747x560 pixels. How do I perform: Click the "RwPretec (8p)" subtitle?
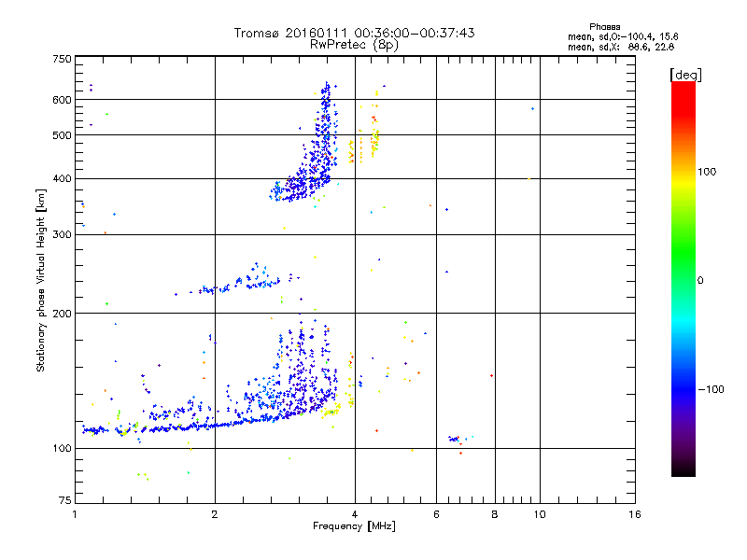354,45
